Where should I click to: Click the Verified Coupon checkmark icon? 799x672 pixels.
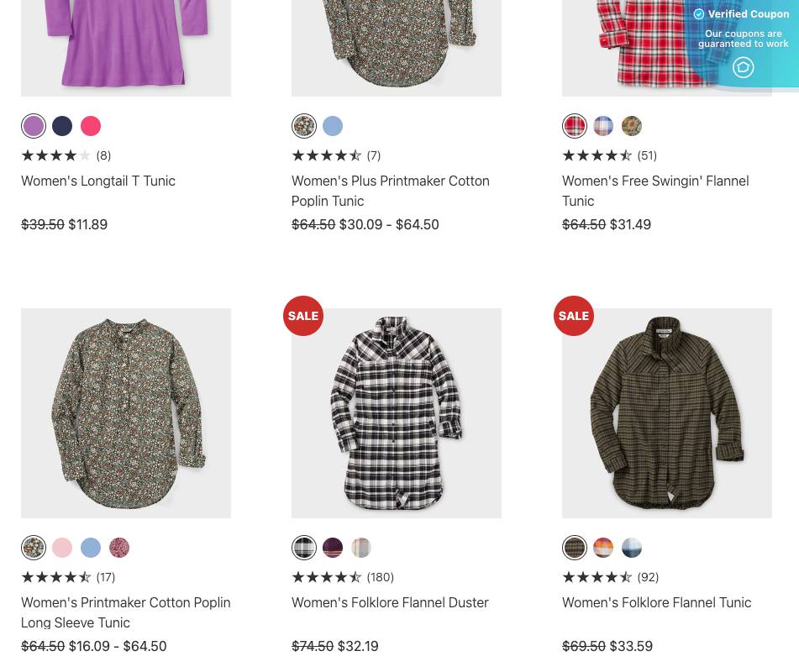click(699, 14)
